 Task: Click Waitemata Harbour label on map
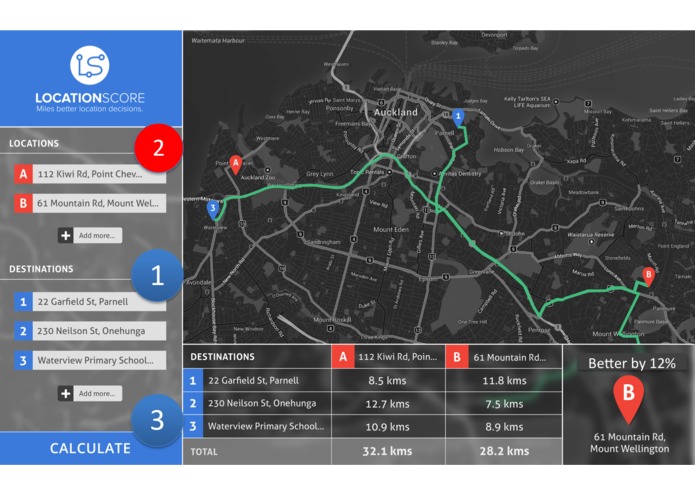218,40
